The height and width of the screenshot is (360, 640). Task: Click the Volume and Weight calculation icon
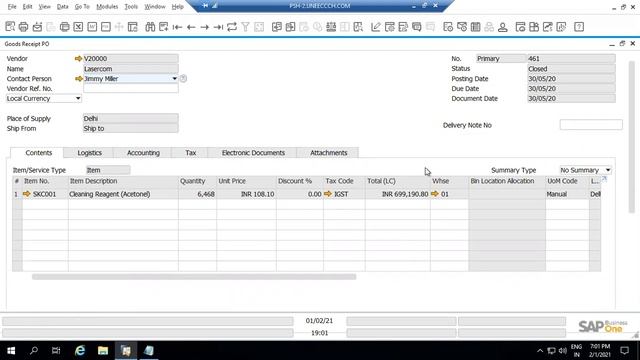331,27
